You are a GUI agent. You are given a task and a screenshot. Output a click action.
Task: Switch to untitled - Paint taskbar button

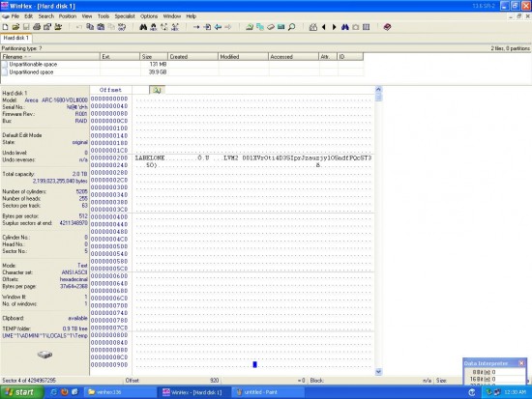point(268,392)
